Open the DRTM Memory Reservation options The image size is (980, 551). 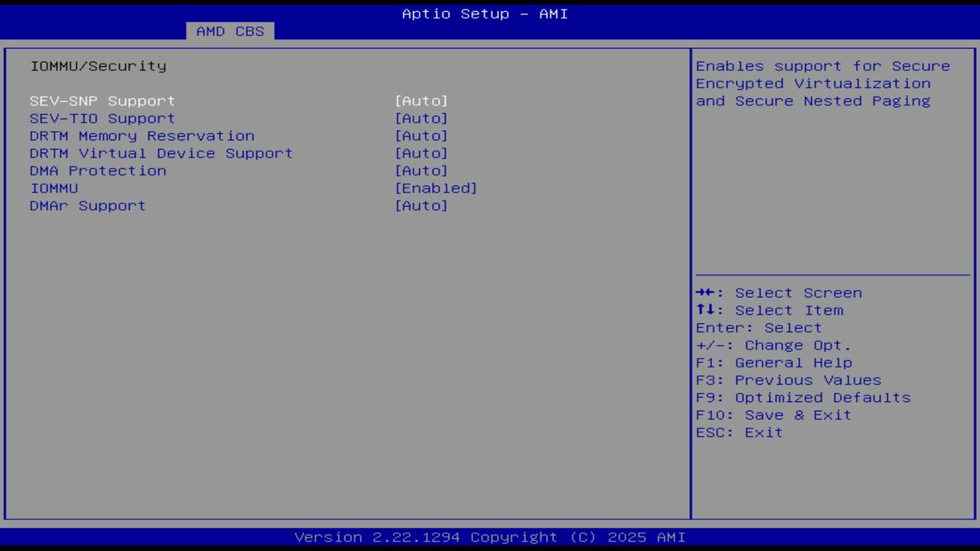pos(422,135)
